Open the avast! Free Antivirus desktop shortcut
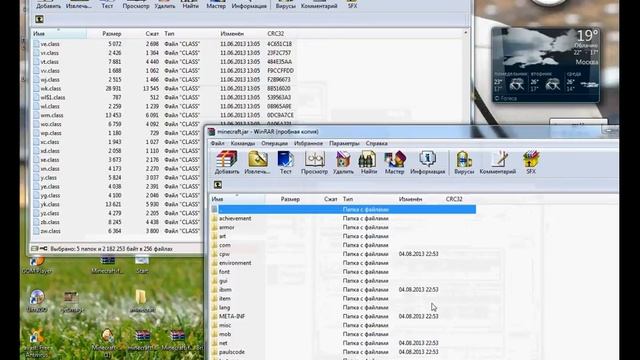Image resolution: width=640 pixels, height=360 pixels. pos(37,343)
